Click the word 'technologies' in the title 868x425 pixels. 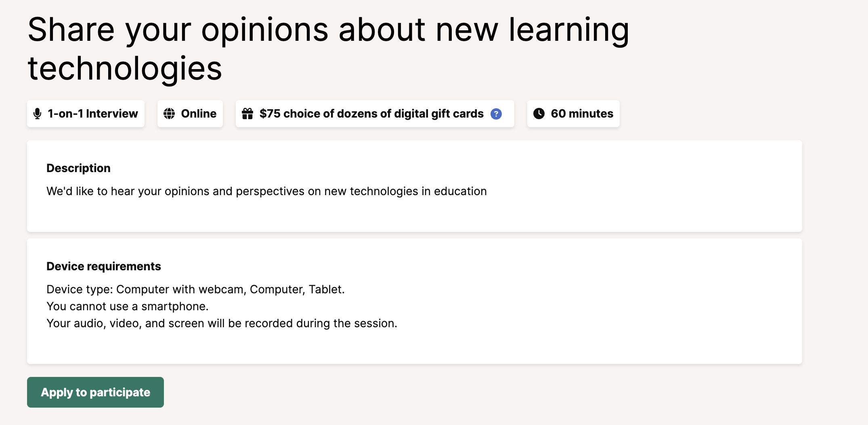125,69
